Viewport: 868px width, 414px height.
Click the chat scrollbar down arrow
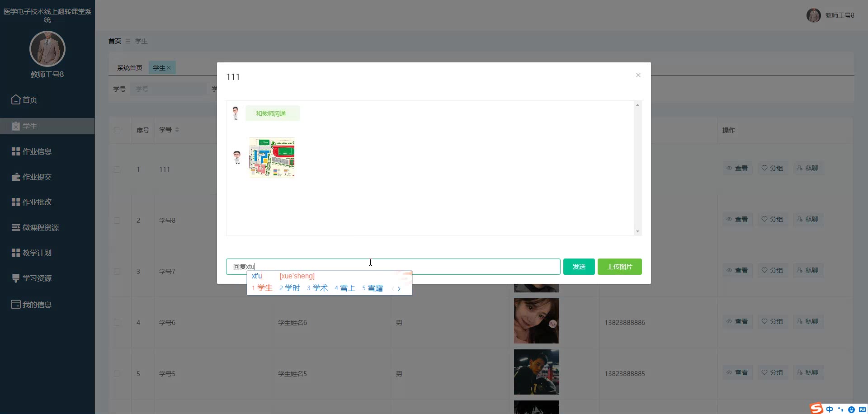coord(637,231)
